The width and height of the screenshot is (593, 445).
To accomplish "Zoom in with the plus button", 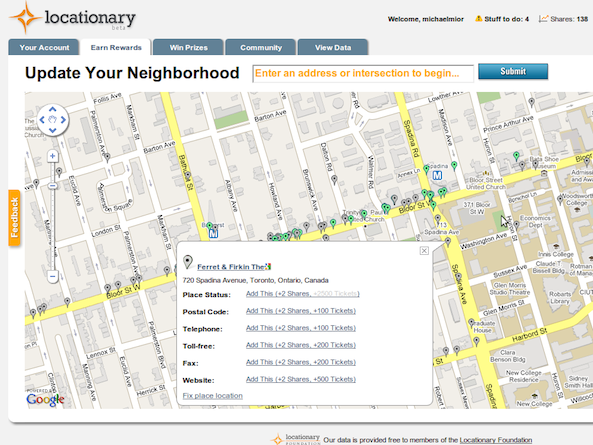I will pos(53,156).
